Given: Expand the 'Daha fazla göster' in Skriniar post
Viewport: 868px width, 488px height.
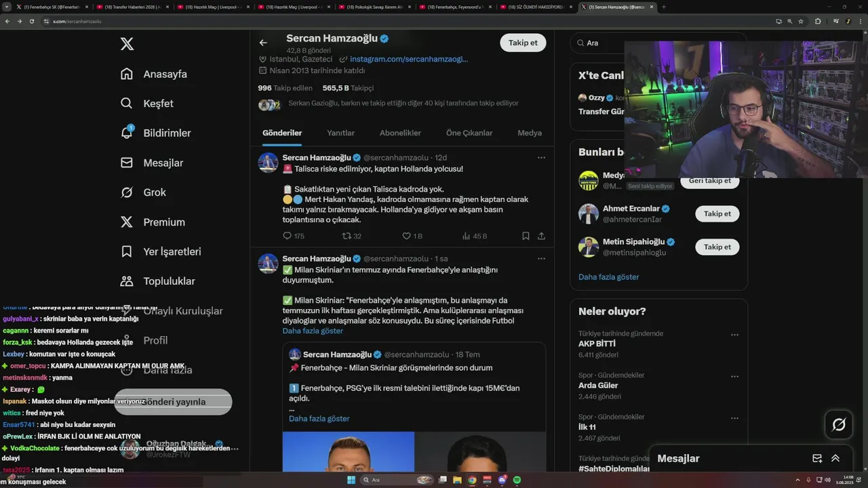Looking at the screenshot, I should pyautogui.click(x=313, y=331).
